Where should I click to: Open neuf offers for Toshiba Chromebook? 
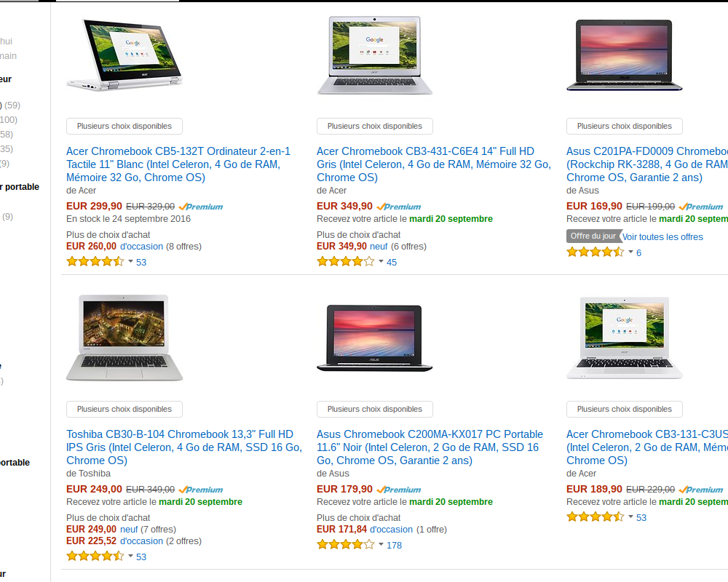tap(129, 530)
